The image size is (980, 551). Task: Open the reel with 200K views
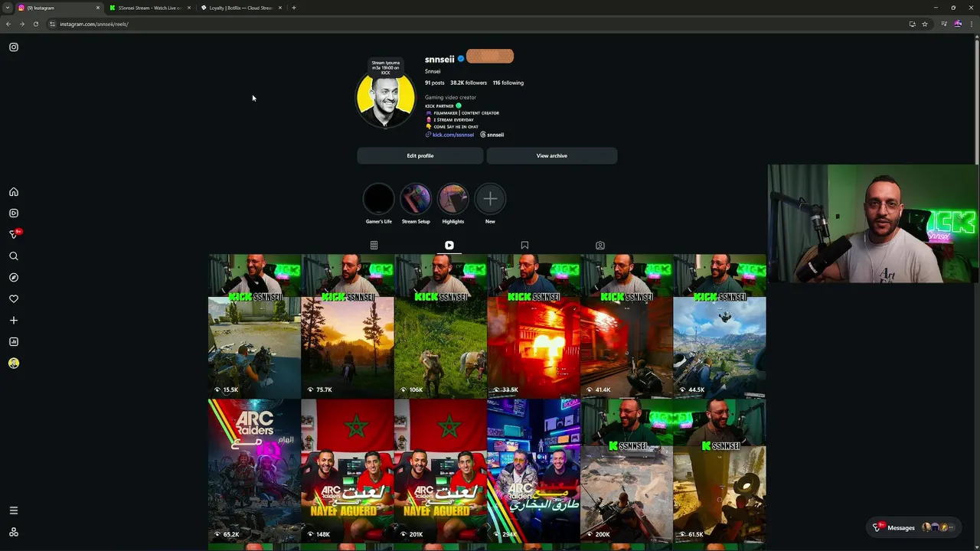tap(626, 471)
